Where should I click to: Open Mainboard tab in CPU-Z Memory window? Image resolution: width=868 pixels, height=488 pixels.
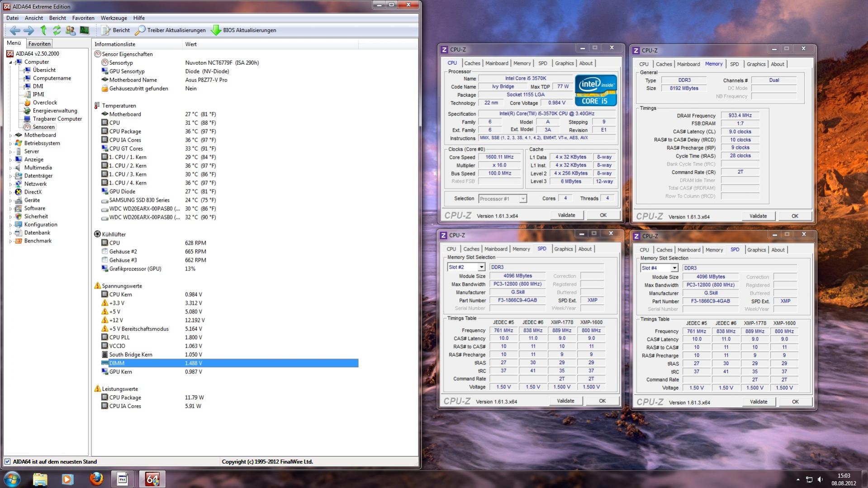[x=688, y=64]
